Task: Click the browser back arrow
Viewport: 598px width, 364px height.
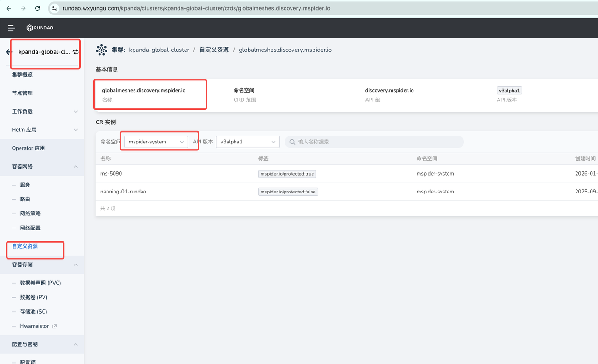Action: click(8, 8)
